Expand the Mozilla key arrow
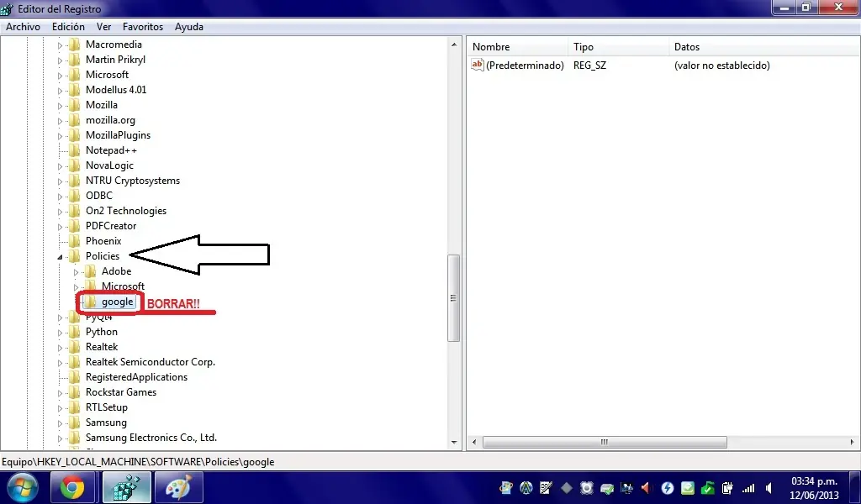This screenshot has width=861, height=504. point(60,105)
